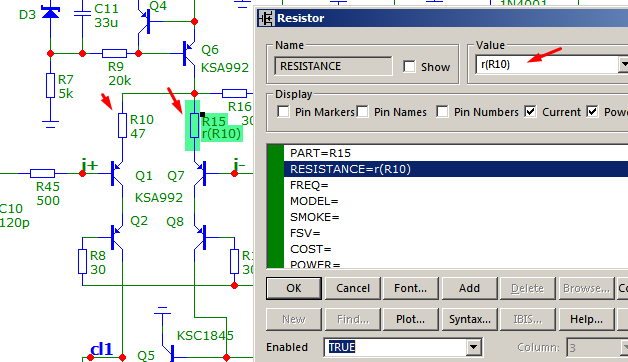This screenshot has height=362, width=628.
Task: Select transistor Q8 symbol
Action: click(201, 237)
